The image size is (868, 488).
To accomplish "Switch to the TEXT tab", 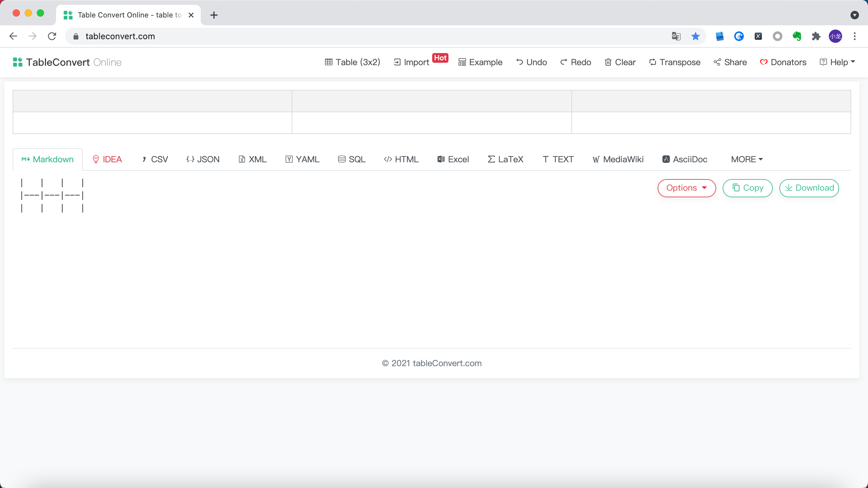I will tap(558, 159).
